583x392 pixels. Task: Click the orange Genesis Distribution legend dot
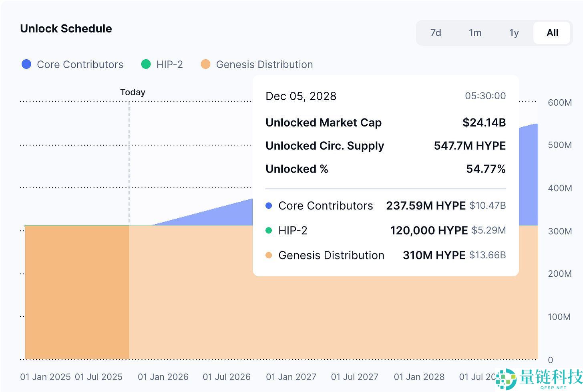(x=205, y=64)
